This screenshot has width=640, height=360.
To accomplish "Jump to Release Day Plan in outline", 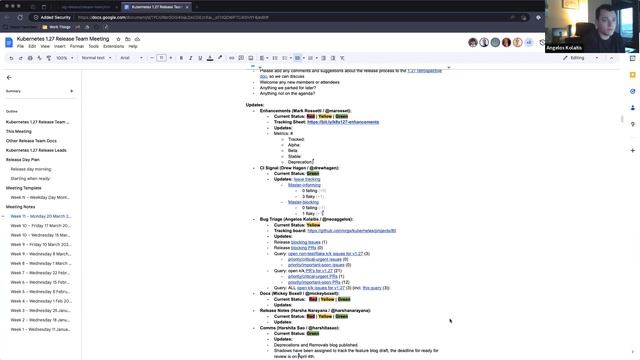I will coord(22,160).
